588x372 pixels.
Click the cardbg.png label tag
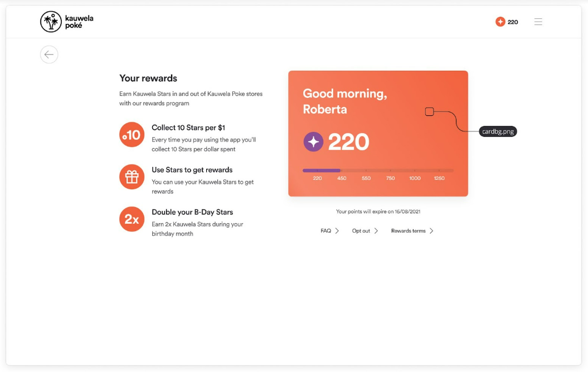click(x=498, y=131)
